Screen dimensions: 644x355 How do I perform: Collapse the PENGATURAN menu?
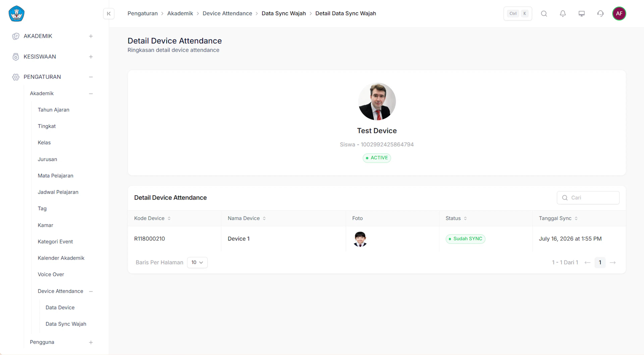[91, 77]
